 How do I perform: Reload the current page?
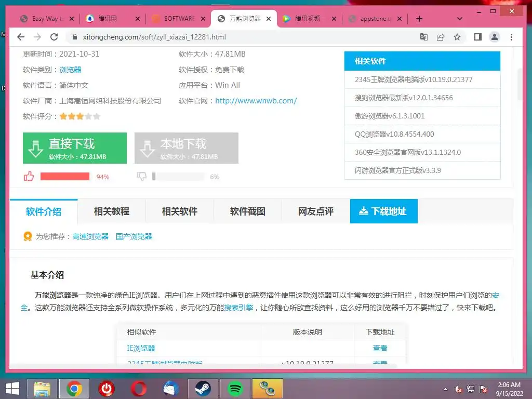click(54, 37)
